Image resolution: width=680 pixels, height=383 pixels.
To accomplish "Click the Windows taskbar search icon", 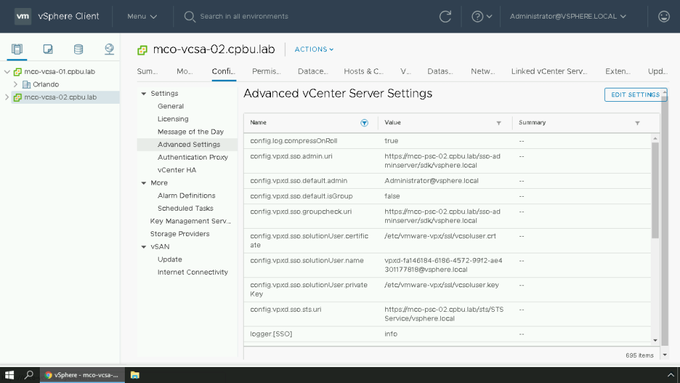I will coord(29,375).
